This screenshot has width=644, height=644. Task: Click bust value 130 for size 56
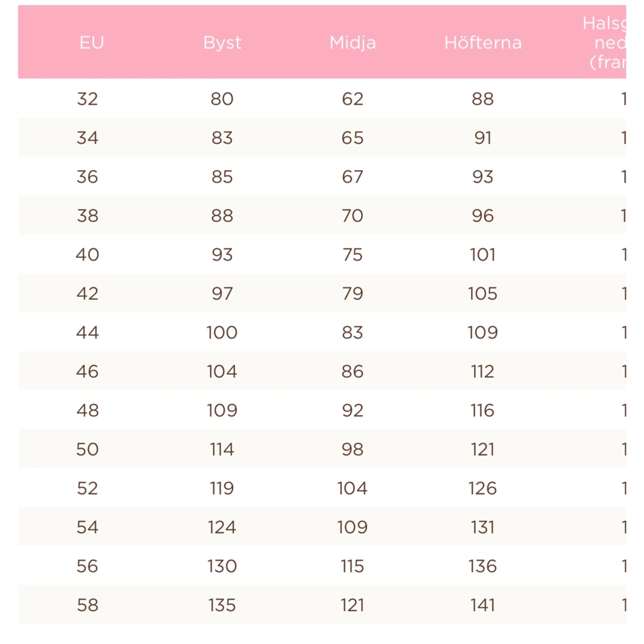click(222, 566)
